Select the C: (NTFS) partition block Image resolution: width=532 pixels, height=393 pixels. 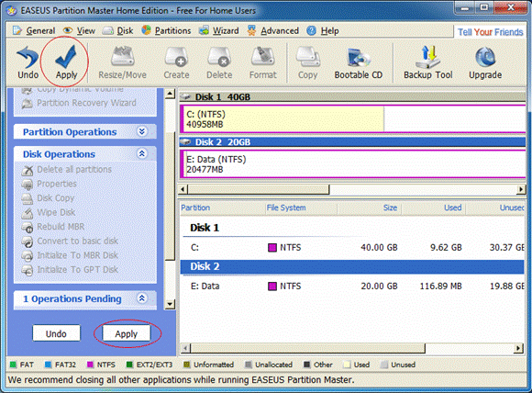click(353, 118)
